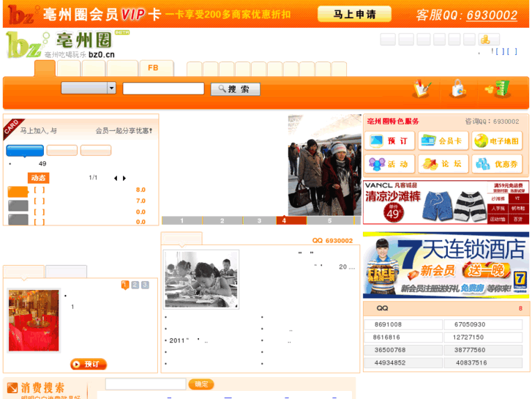This screenshot has height=399, width=532.
Task: Click the 7.0 score entry
Action: click(141, 201)
